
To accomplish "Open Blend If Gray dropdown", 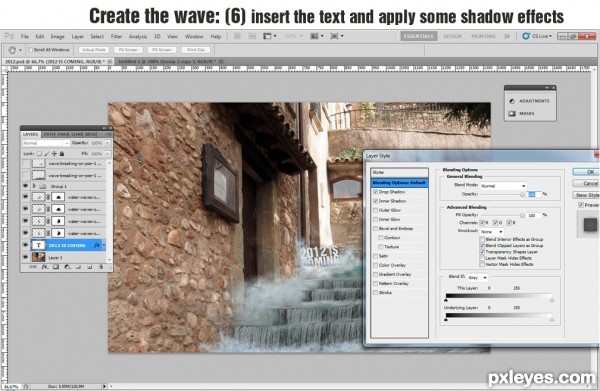I will tap(477, 277).
